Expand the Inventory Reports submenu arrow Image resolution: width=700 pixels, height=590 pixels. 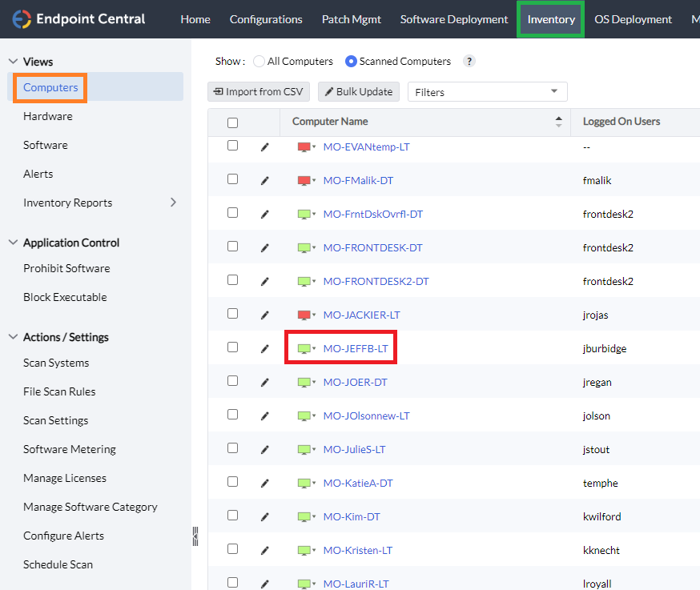(x=173, y=203)
